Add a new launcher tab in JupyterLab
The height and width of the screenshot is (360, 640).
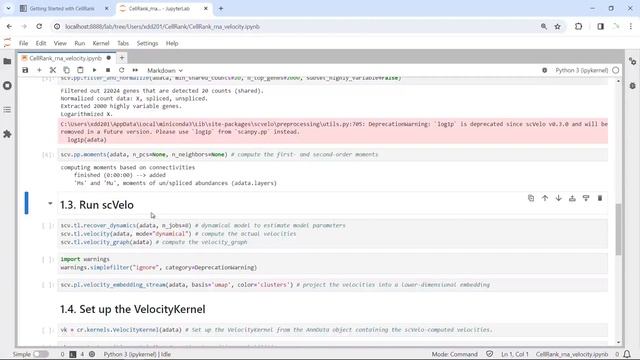(x=122, y=58)
